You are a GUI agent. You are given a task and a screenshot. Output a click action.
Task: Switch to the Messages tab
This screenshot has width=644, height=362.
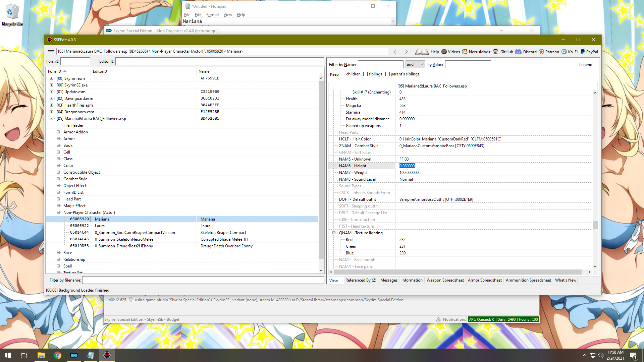pos(389,280)
